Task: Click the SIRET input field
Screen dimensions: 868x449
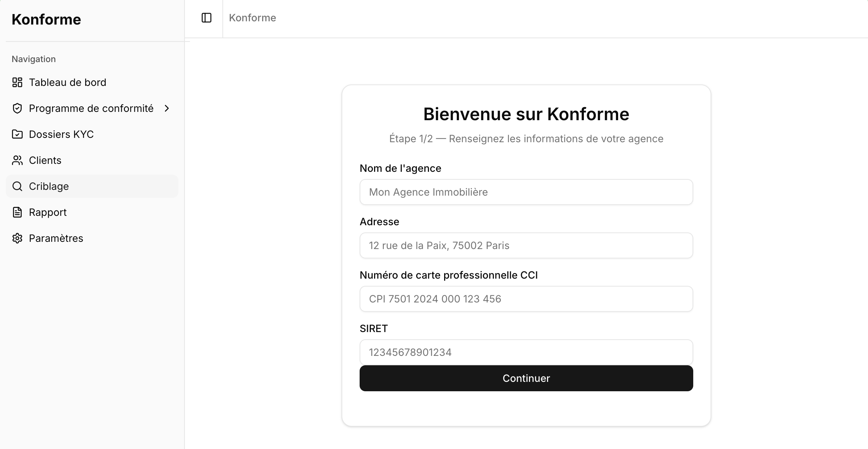Action: pos(526,352)
